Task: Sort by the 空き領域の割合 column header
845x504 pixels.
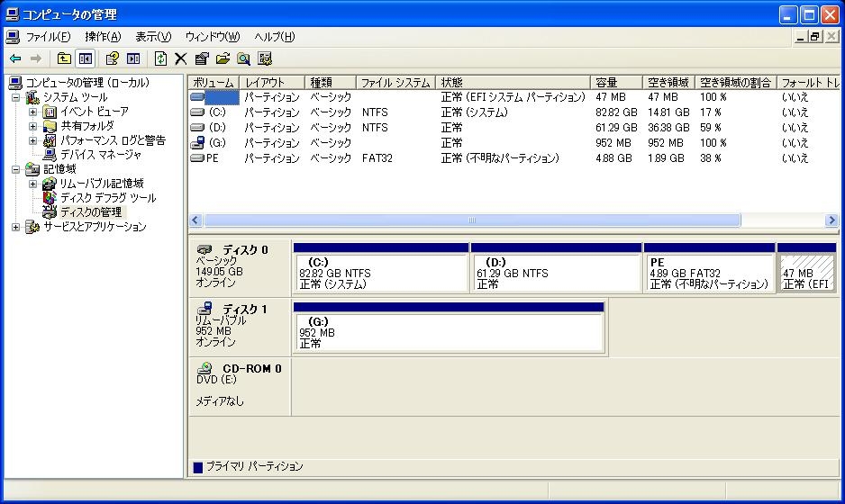Action: (x=736, y=83)
